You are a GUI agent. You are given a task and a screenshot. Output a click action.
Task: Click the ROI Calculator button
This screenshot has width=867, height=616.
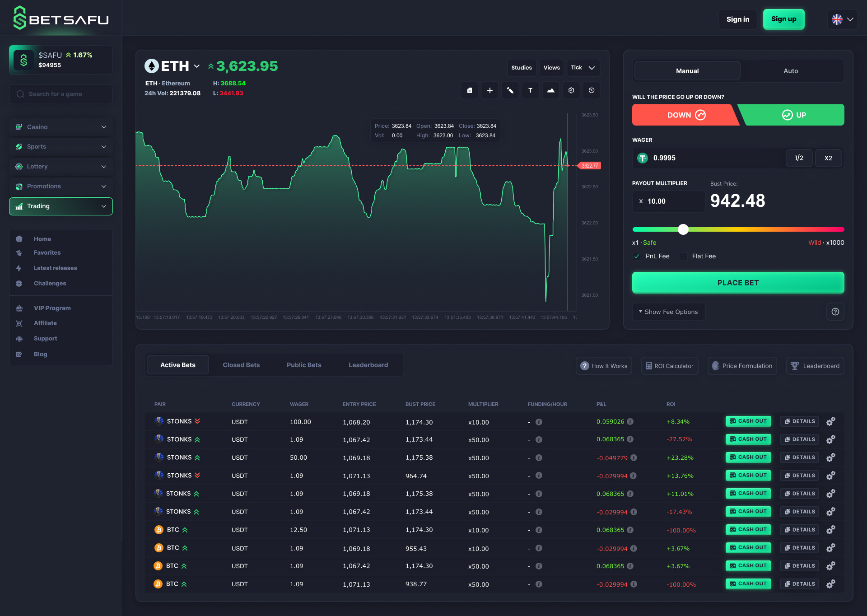[670, 366]
